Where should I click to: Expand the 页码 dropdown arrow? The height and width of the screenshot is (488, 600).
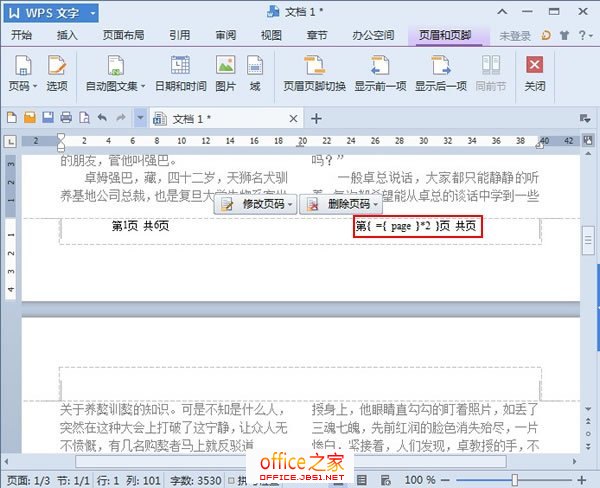pyautogui.click(x=35, y=86)
